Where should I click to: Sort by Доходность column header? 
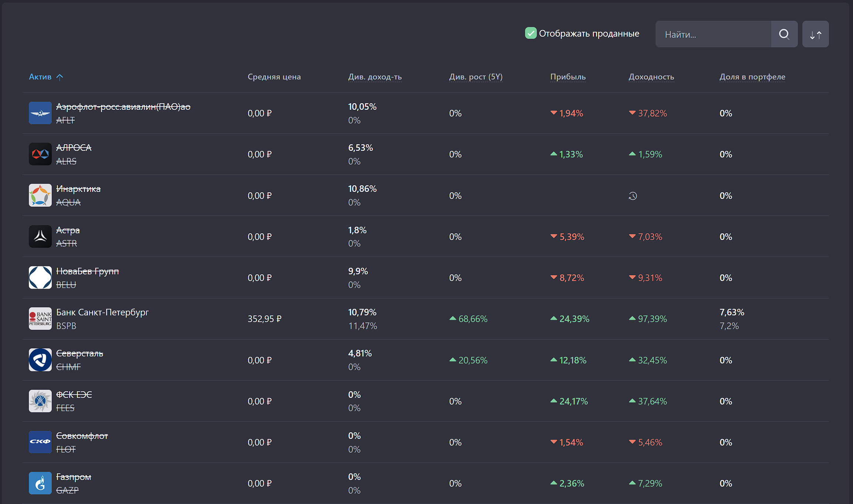click(x=651, y=77)
